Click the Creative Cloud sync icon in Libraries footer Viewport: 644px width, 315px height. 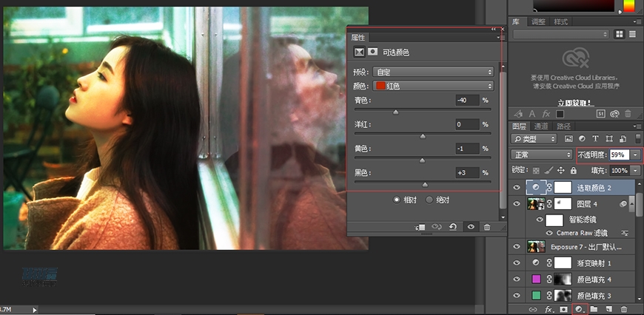coord(614,114)
